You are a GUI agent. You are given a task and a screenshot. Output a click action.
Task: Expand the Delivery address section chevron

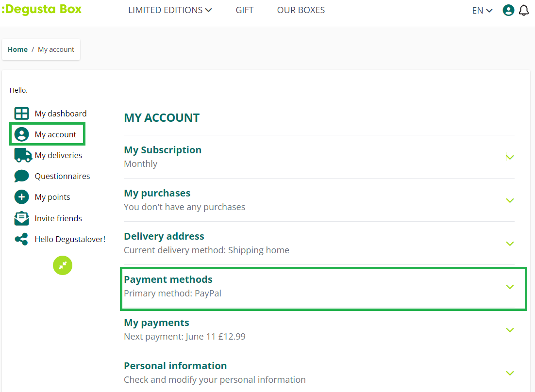coord(510,244)
